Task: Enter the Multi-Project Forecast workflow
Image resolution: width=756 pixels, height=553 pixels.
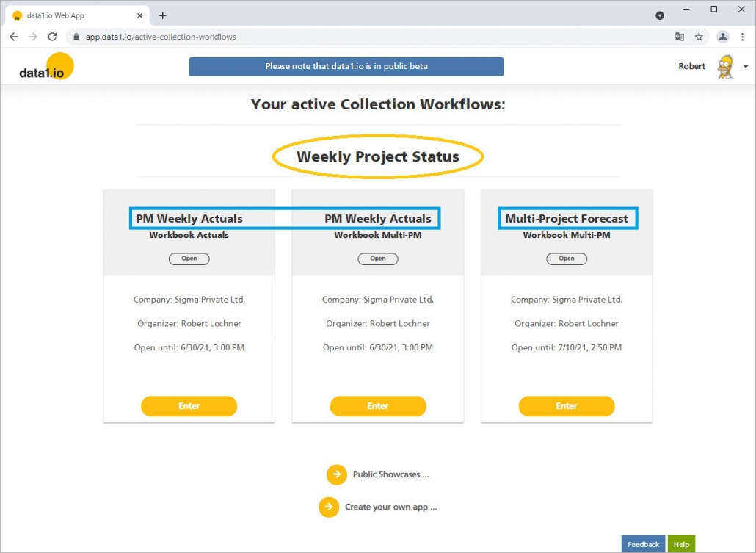Action: [567, 406]
